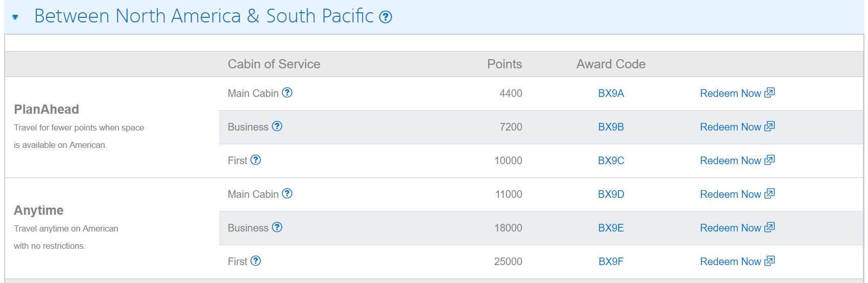Click help icon for Anytime First
The height and width of the screenshot is (283, 868).
(x=256, y=261)
